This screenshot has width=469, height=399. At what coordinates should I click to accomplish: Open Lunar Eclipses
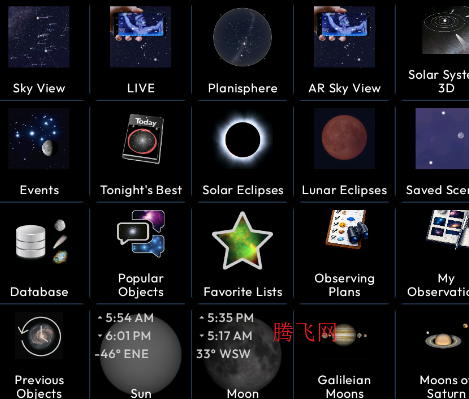point(344,152)
